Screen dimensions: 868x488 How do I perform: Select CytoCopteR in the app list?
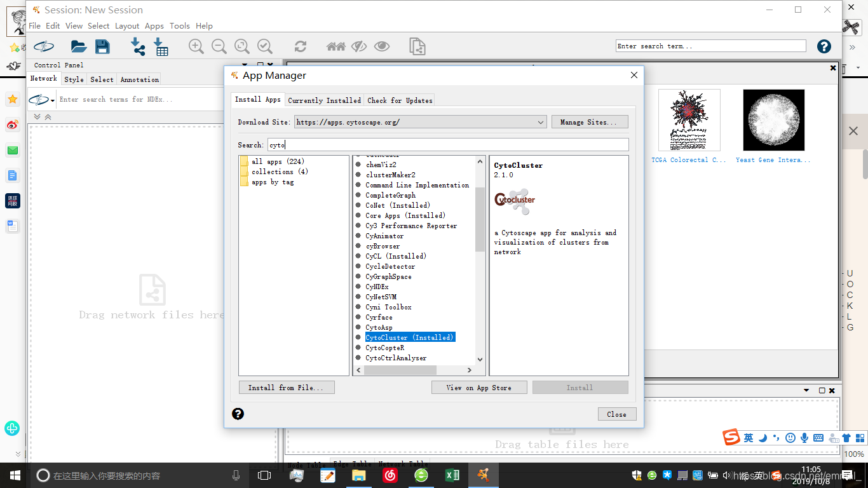click(x=384, y=348)
